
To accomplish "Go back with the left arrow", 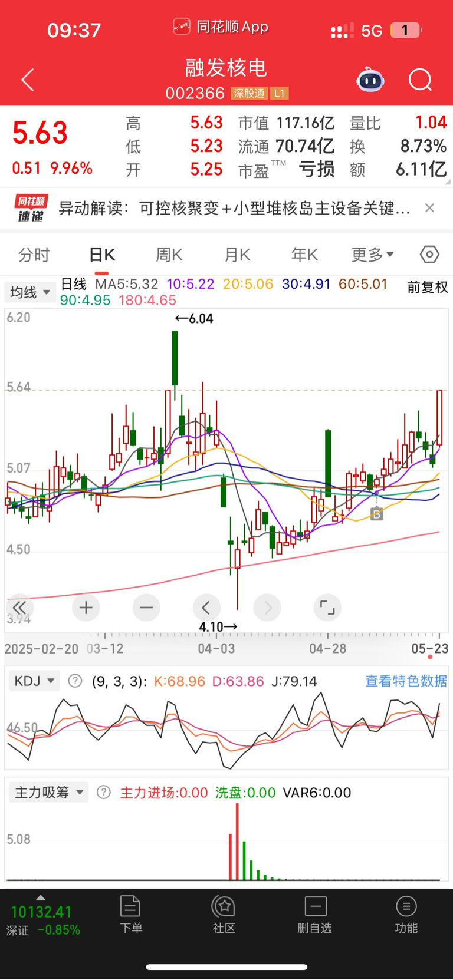I will tap(28, 80).
